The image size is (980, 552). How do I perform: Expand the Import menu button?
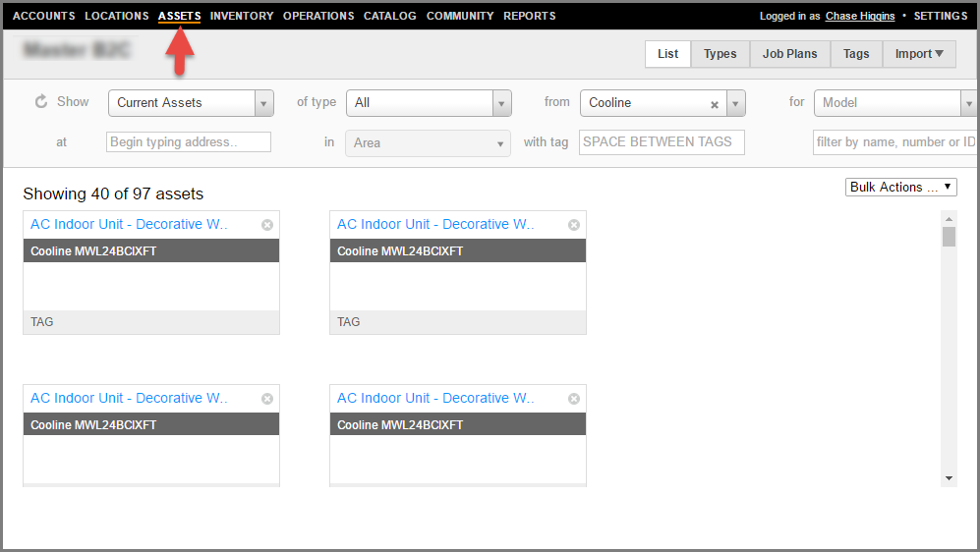(x=919, y=54)
